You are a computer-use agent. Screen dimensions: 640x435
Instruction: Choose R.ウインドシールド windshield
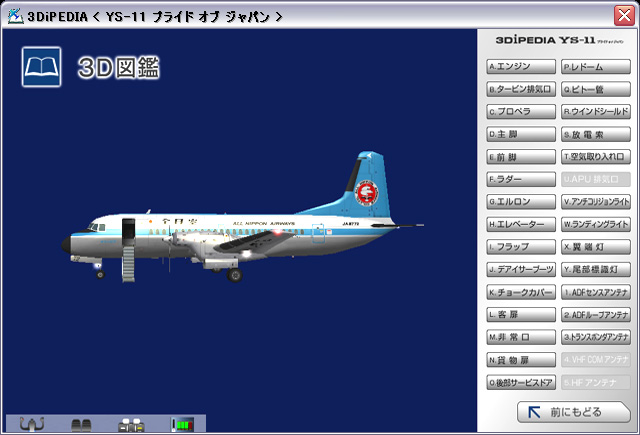[596, 111]
